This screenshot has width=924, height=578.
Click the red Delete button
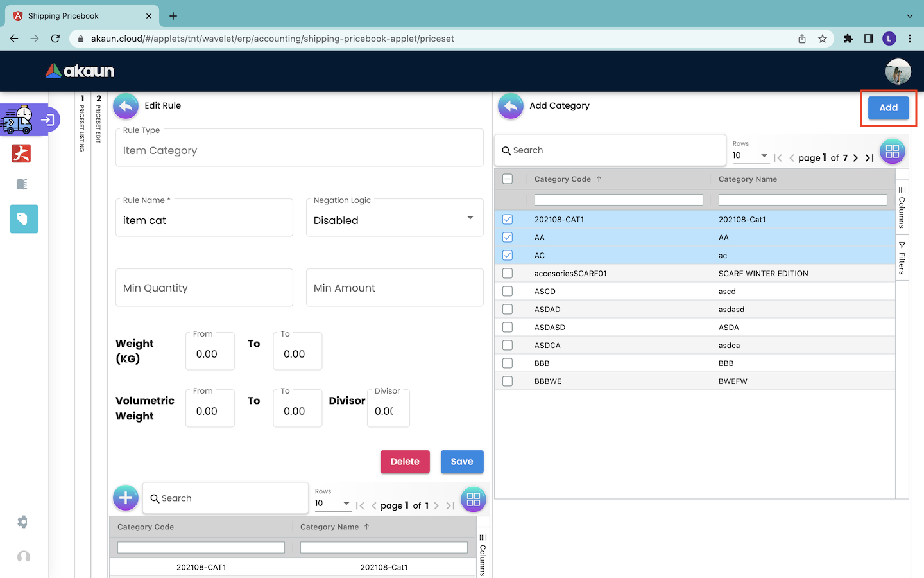[x=405, y=462]
